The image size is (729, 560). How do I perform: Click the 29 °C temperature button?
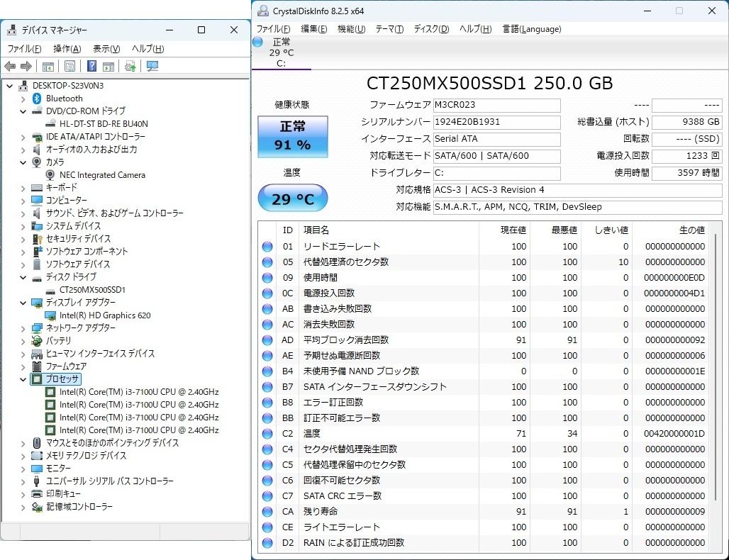pyautogui.click(x=292, y=198)
